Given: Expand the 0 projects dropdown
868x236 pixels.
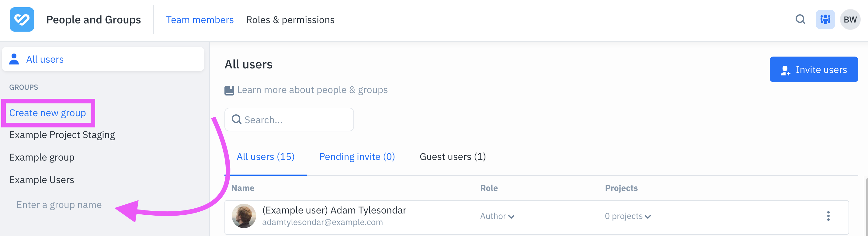Looking at the screenshot, I should (627, 216).
